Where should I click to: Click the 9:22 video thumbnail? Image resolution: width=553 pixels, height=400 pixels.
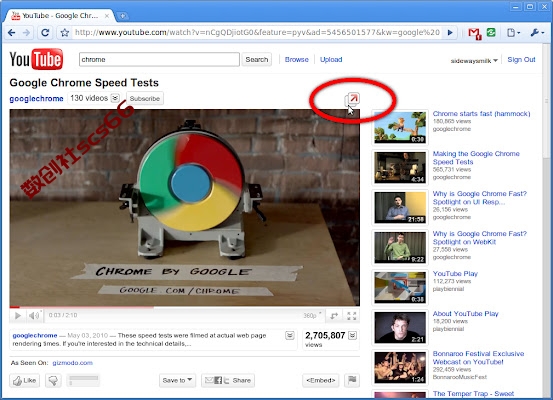400,247
